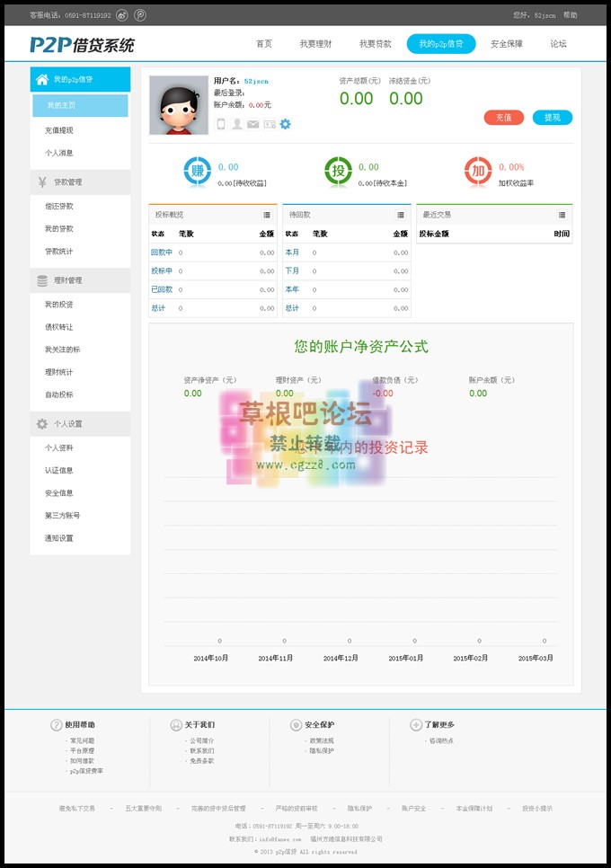Open 贷款统计 in sidebar

pyautogui.click(x=59, y=252)
